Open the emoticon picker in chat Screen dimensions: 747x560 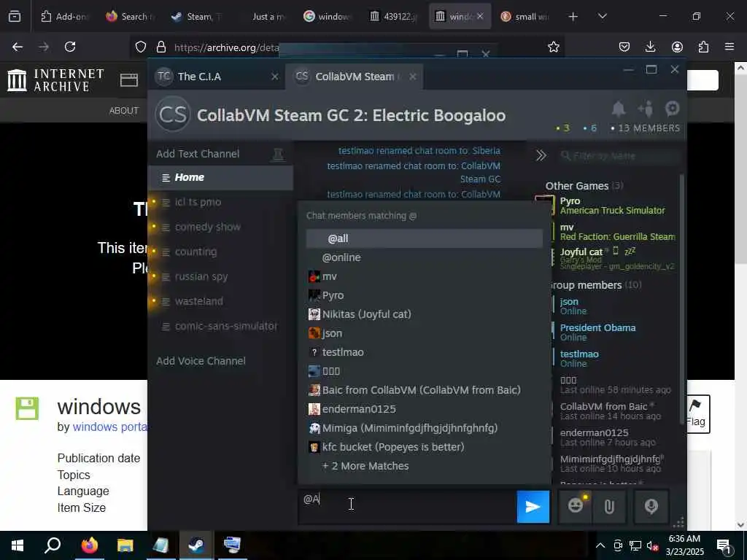coord(576,506)
